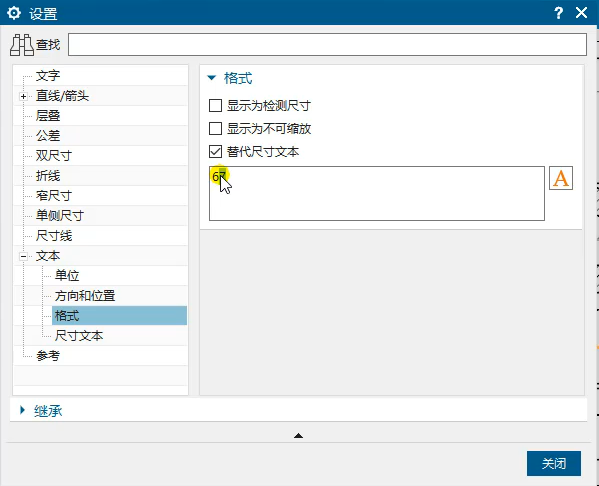
Task: Click the help question mark icon
Action: click(x=558, y=13)
